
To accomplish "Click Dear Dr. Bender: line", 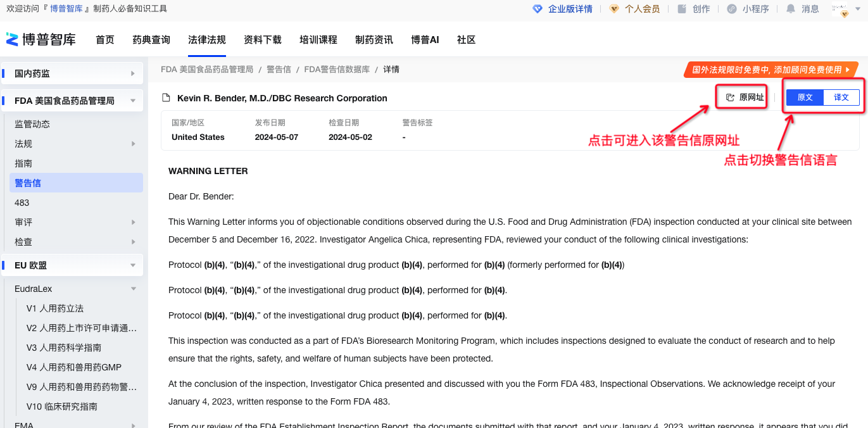I will 201,196.
